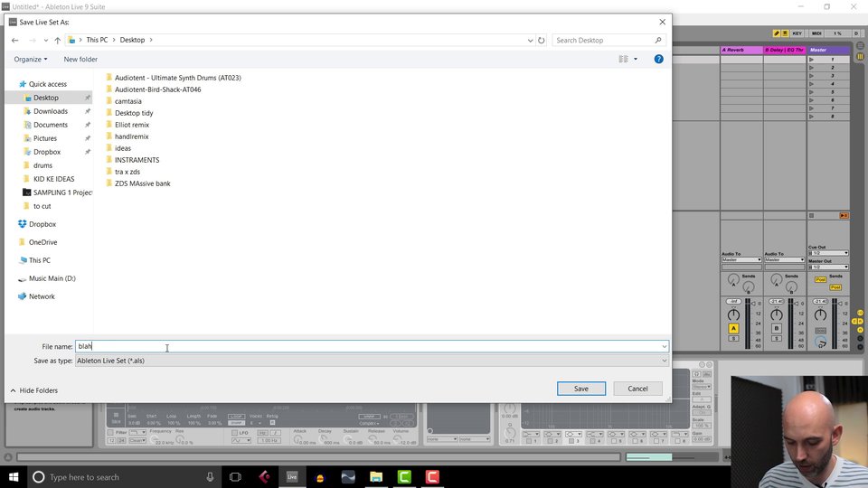Launch scene 8 in Ableton Master track
This screenshot has width=868, height=488.
(x=812, y=117)
